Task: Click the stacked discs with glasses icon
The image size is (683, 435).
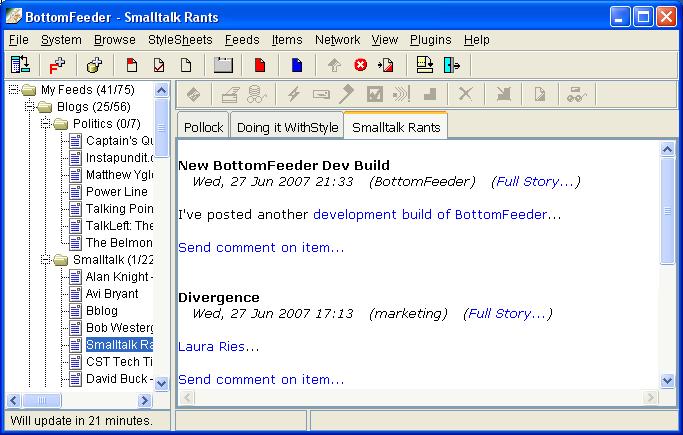Action: [x=256, y=94]
